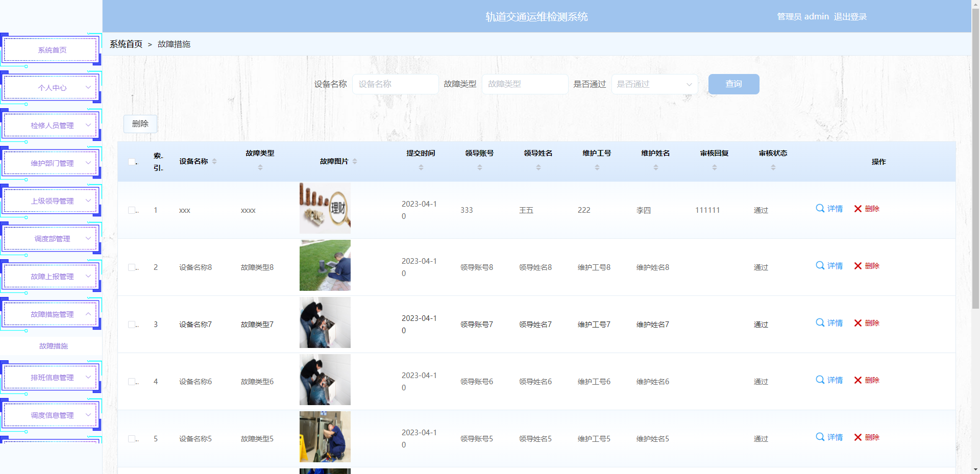
Task: Sort by 设备名称 column sort arrows
Action: pos(214,161)
